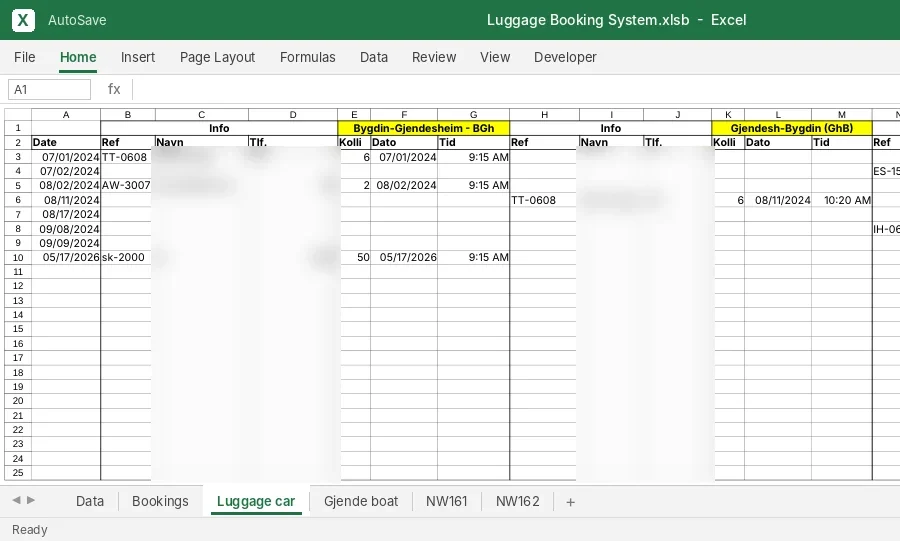Select the Home ribbon tab
The image size is (900, 541).
pos(78,57)
